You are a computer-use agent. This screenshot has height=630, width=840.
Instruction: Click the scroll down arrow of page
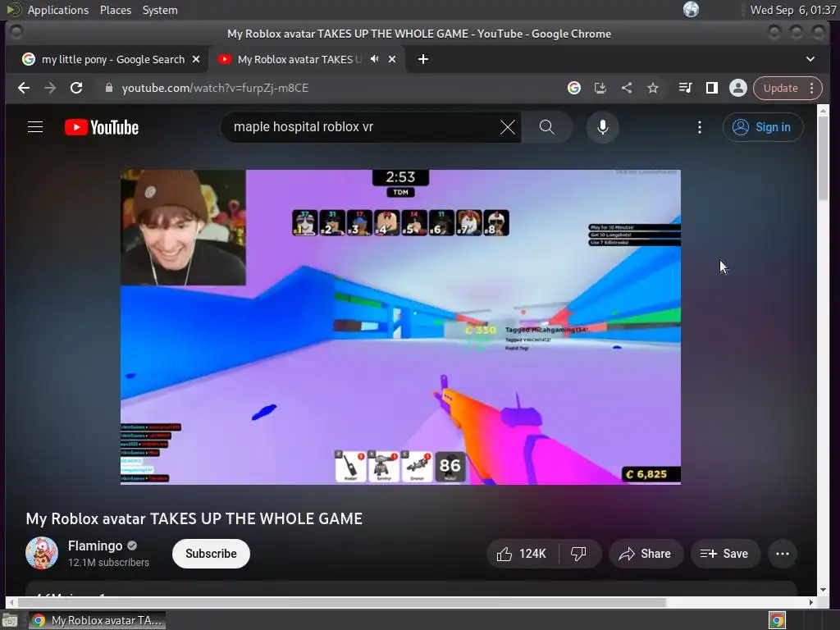[x=823, y=590]
